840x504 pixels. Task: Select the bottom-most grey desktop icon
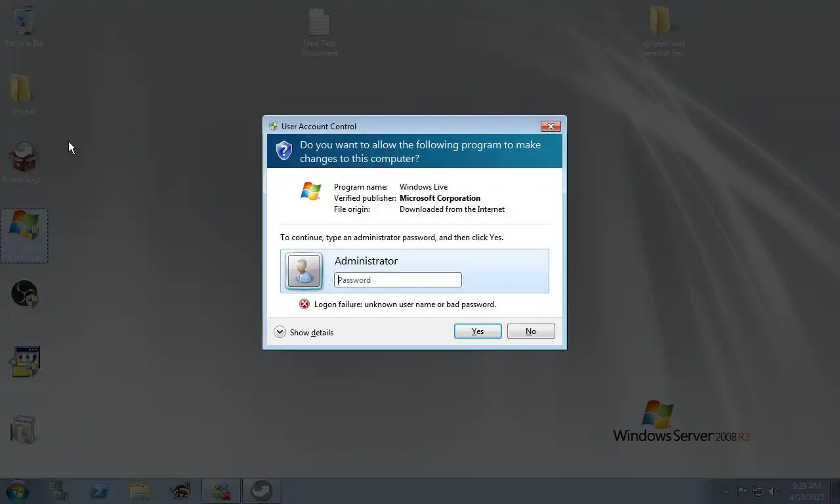(x=24, y=430)
